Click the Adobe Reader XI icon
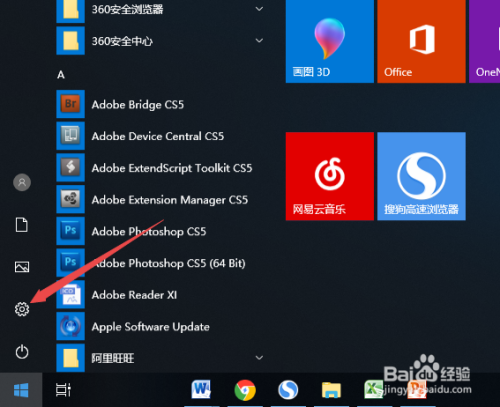Screen dimensions: 500x407 pos(71,294)
